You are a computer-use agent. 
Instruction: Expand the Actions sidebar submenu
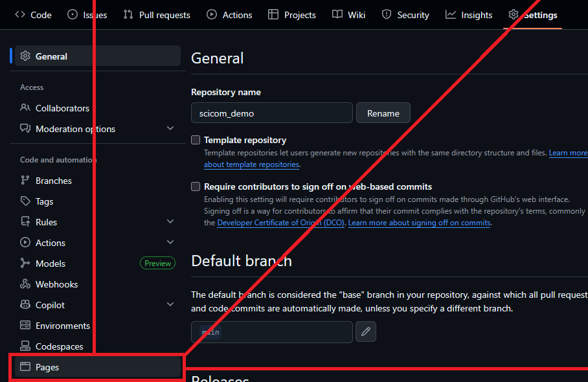pos(170,242)
